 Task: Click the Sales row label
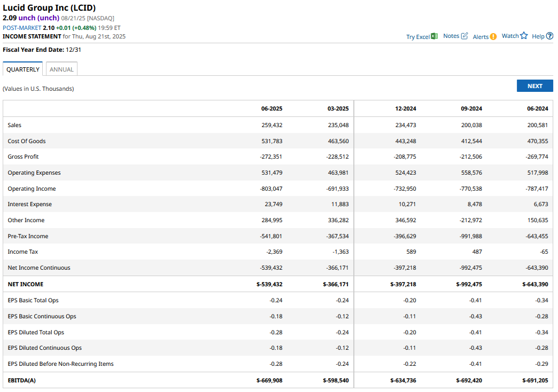(14, 125)
